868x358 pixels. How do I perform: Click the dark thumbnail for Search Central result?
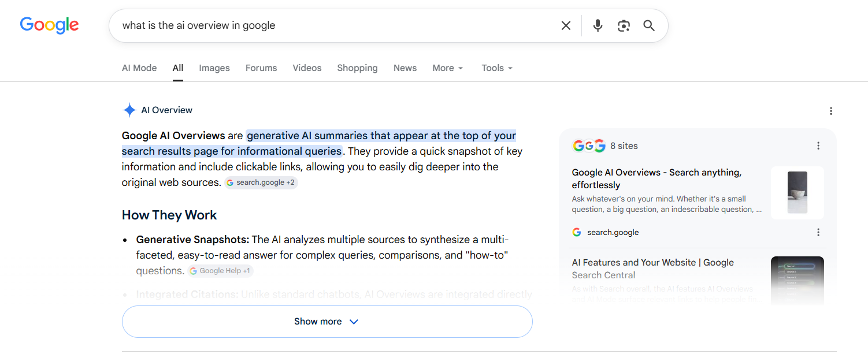[797, 281]
